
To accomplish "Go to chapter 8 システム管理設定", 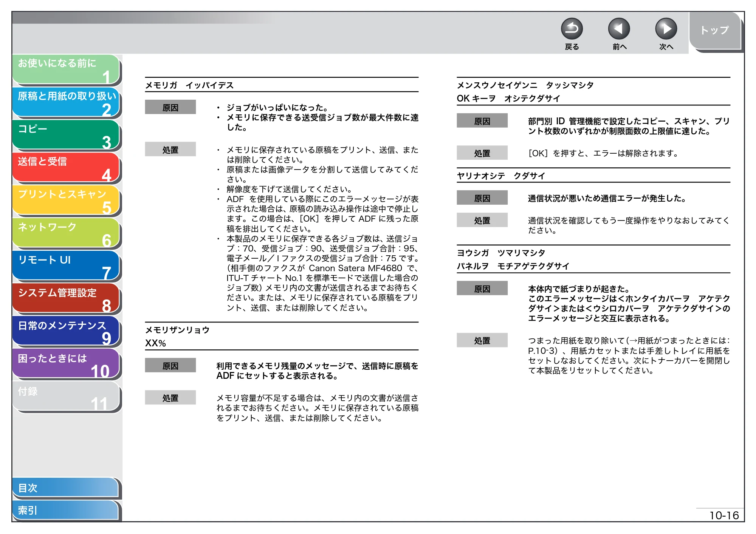I will (66, 299).
